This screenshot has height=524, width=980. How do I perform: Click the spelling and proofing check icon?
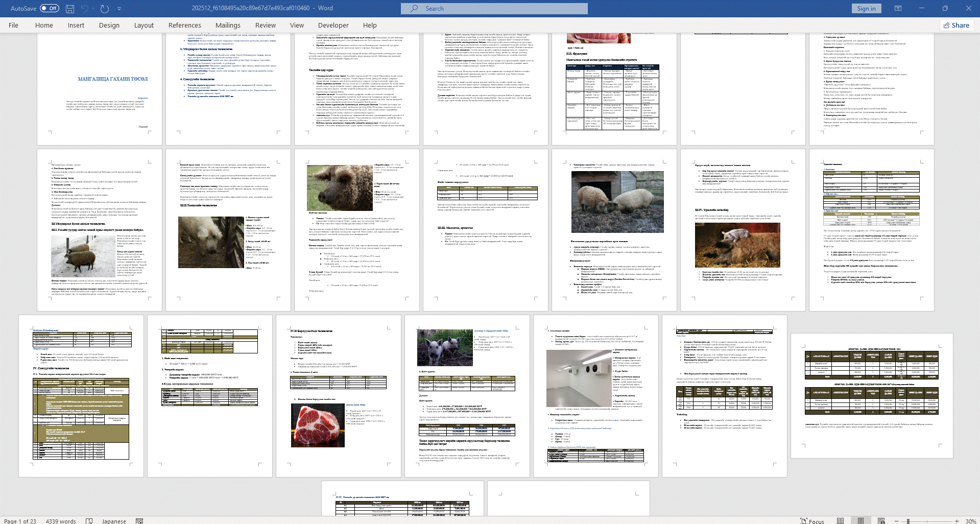(x=89, y=521)
